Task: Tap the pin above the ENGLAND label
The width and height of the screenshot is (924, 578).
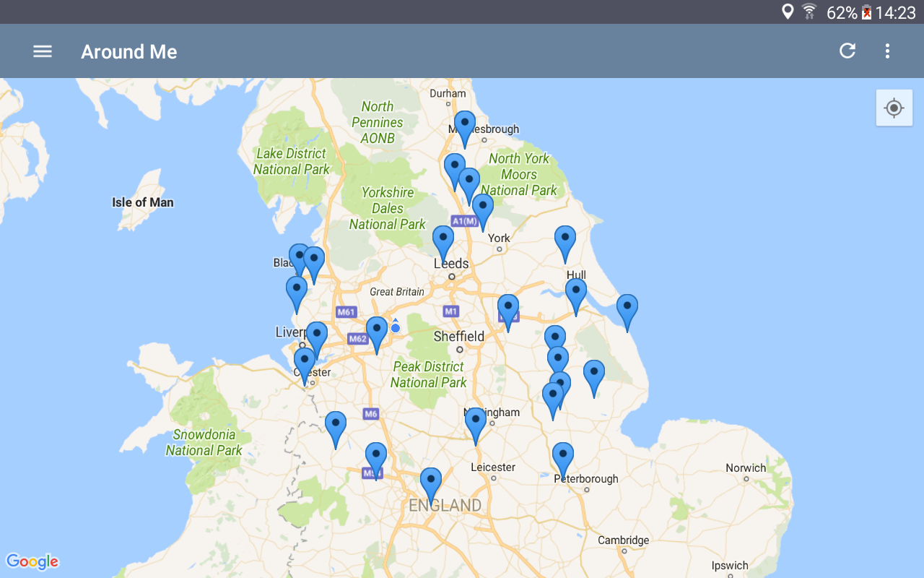Action: [x=431, y=486]
